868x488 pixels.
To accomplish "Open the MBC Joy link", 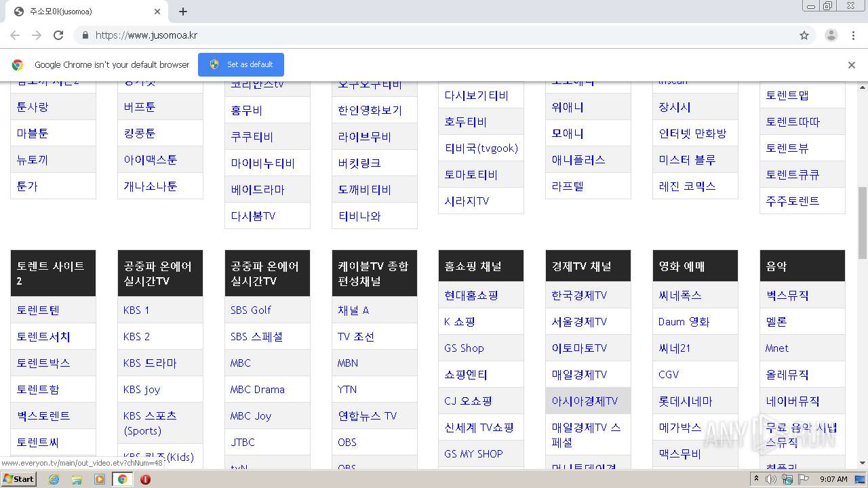I will click(251, 415).
